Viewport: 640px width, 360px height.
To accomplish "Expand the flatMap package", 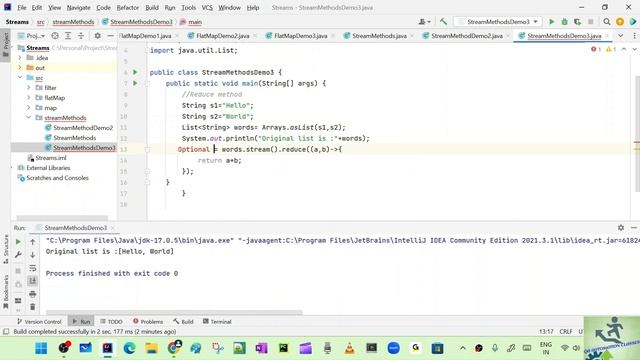I will [x=29, y=98].
